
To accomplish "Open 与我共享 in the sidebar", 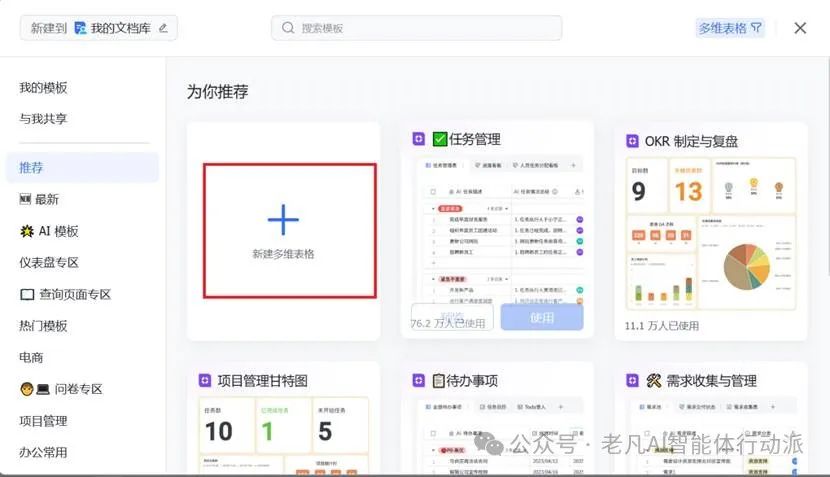I will (x=43, y=119).
